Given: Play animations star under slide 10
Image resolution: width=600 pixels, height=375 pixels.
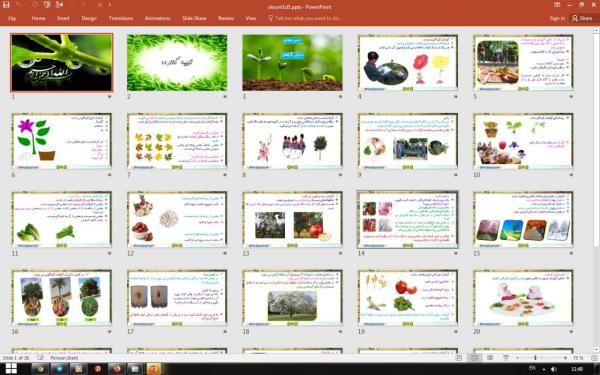Looking at the screenshot, I should pos(571,175).
